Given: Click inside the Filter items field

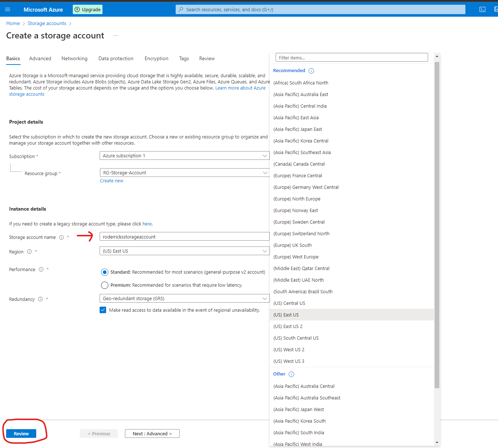Looking at the screenshot, I should 351,57.
